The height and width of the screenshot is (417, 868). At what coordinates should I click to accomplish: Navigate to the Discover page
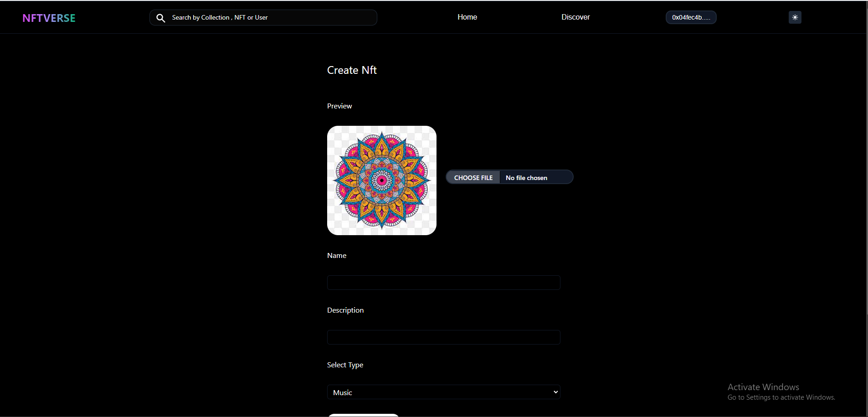pos(575,17)
